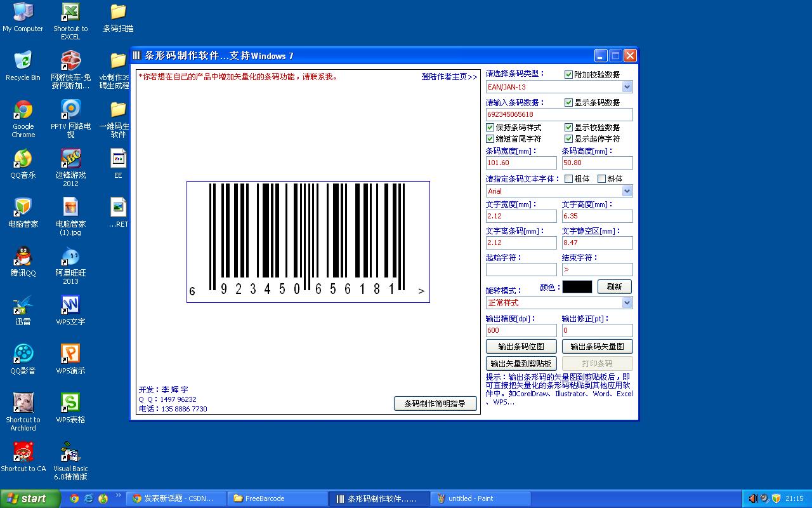Disable the 显示起停字符 checkbox

pos(568,139)
